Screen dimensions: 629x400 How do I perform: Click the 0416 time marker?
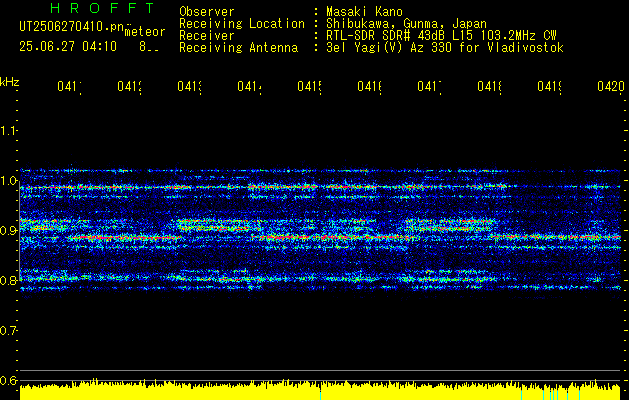tap(369, 87)
